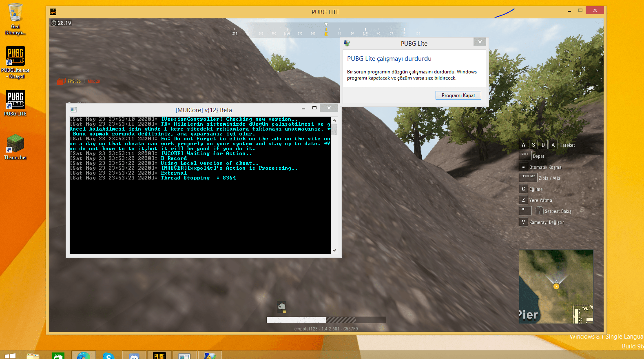
Task: Click the Hareket label
Action: click(x=567, y=145)
